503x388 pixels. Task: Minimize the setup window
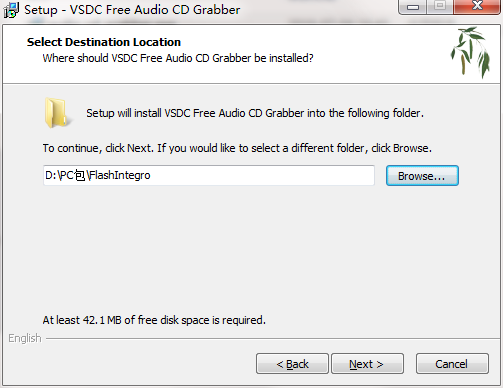[x=413, y=7]
